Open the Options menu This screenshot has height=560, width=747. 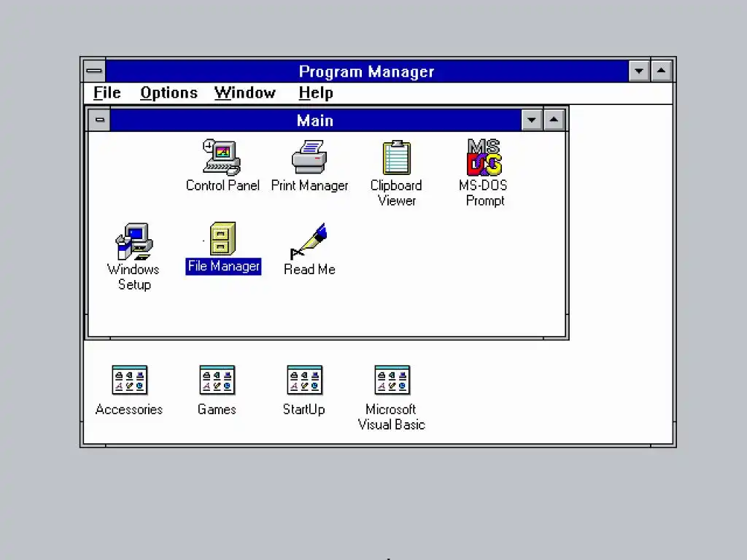[x=169, y=93]
